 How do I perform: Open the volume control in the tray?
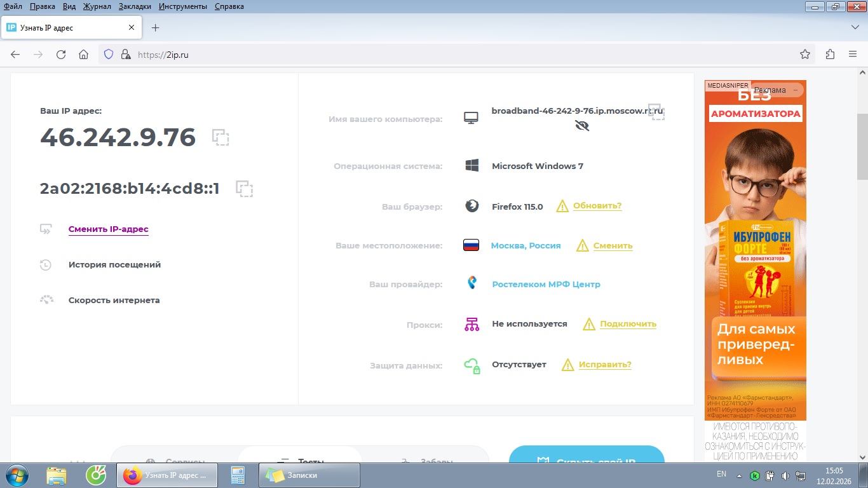[785, 475]
